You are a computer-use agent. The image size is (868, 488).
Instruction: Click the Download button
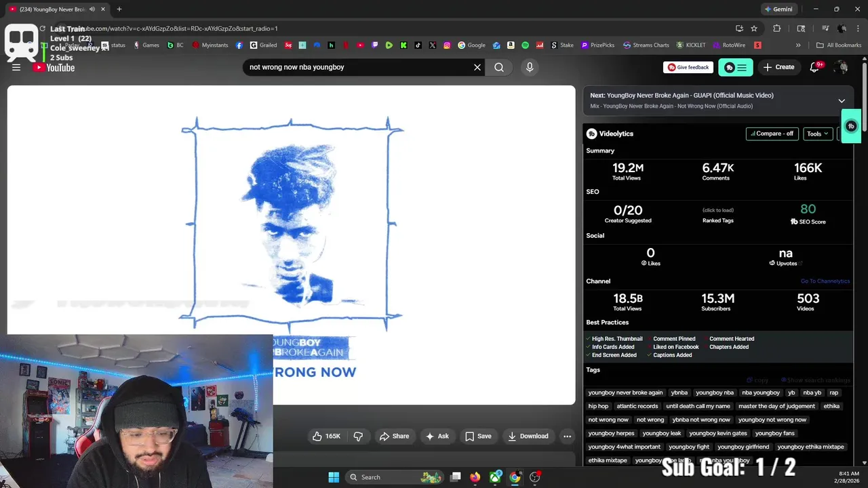pos(528,436)
